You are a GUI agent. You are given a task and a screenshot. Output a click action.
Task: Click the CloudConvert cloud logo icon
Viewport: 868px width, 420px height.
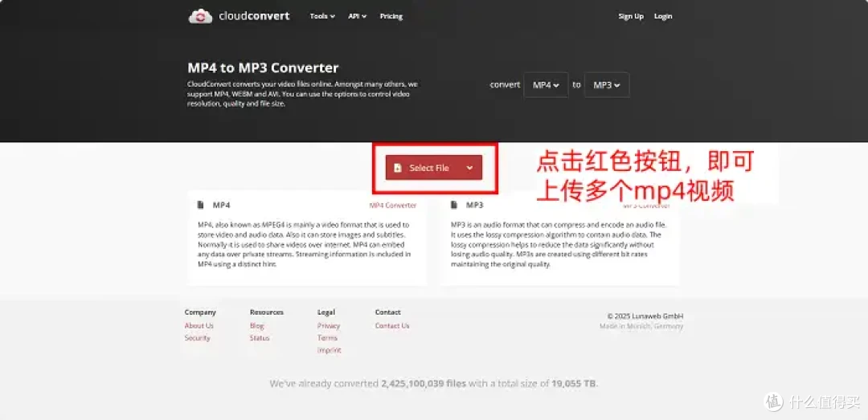pos(200,16)
